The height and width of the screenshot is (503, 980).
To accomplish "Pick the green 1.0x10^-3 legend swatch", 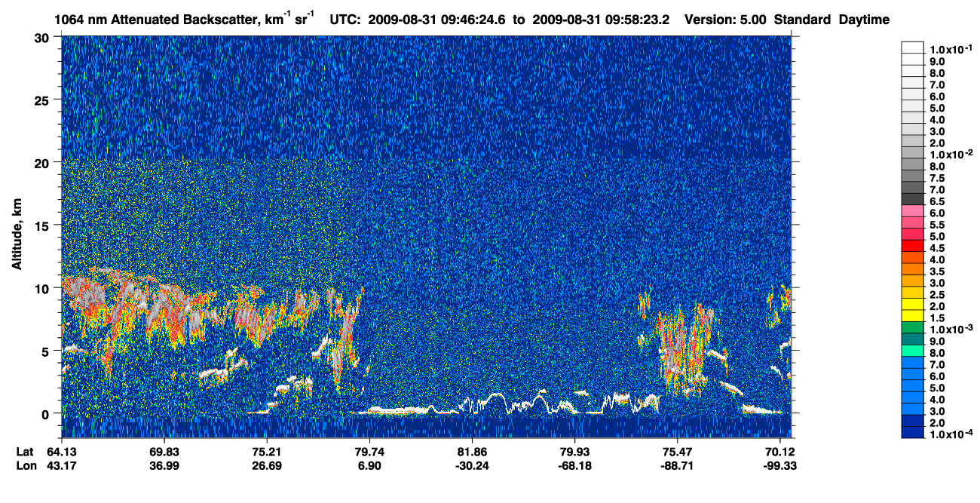I will 912,328.
